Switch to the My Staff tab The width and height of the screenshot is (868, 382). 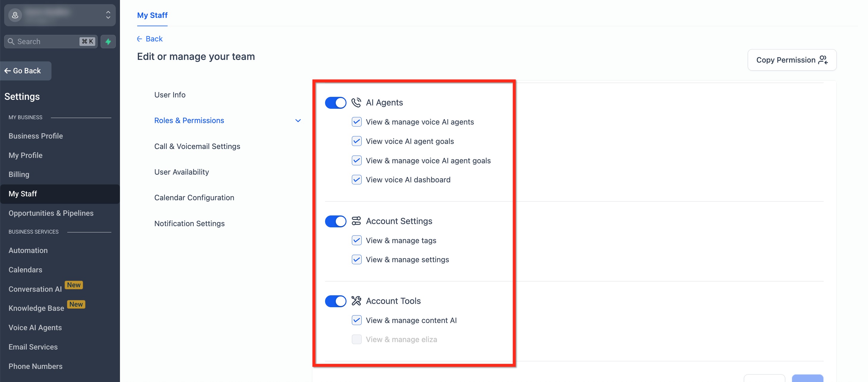[152, 15]
